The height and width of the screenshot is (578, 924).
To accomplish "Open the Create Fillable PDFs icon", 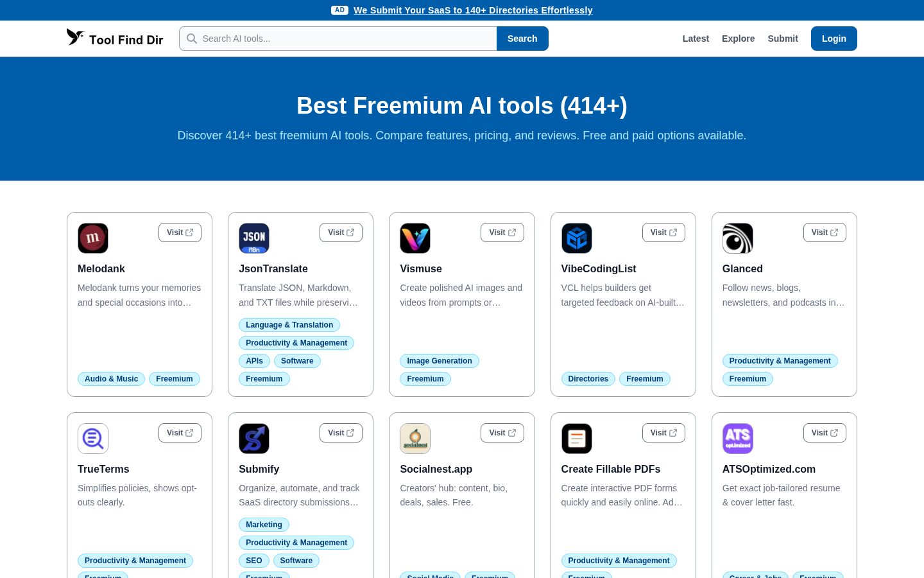I will click(x=577, y=439).
